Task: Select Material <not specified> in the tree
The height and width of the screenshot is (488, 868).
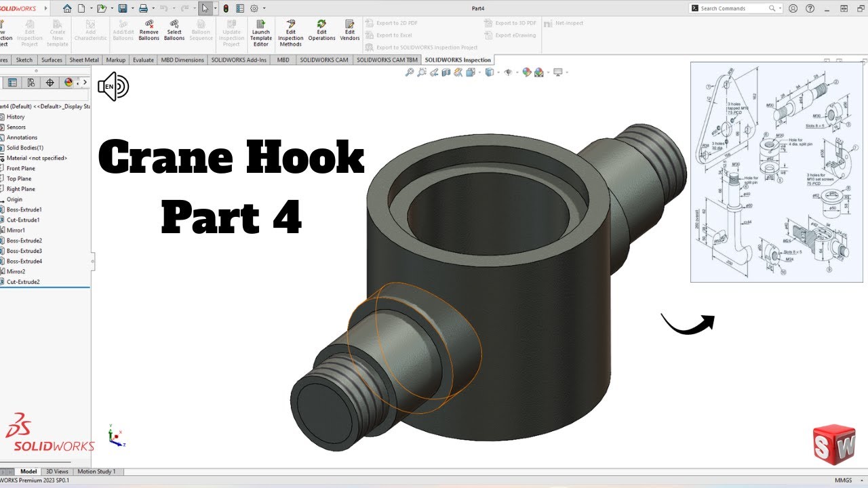Action: tap(37, 158)
